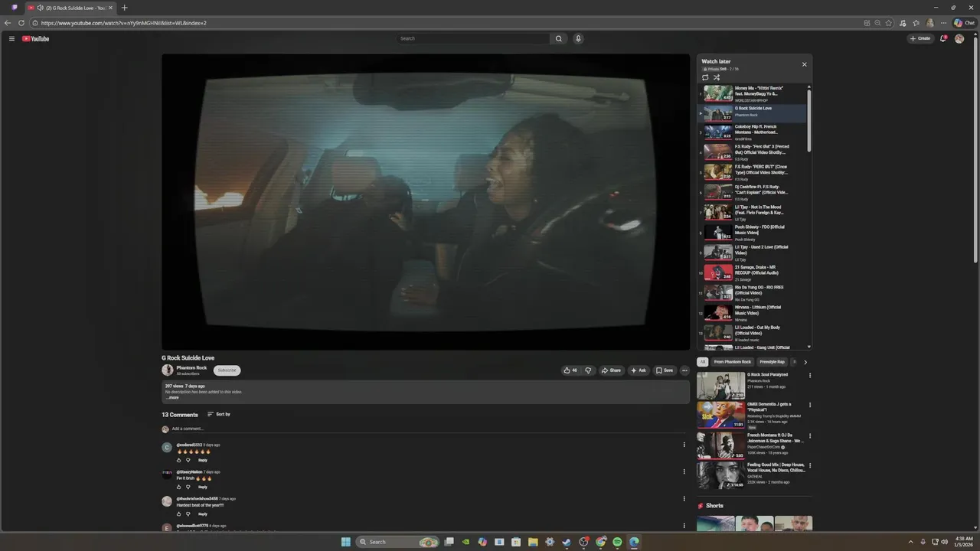Start voice search with the microphone icon
This screenshot has width=980, height=551.
[x=578, y=38]
